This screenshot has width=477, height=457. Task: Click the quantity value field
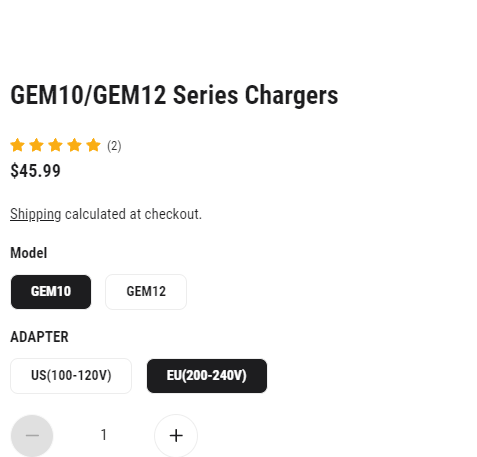[104, 435]
